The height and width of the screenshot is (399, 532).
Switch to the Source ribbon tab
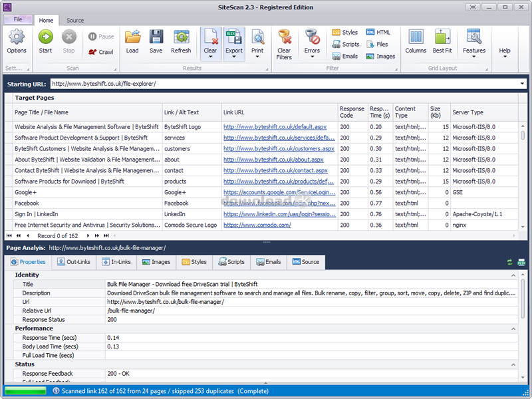click(x=75, y=21)
